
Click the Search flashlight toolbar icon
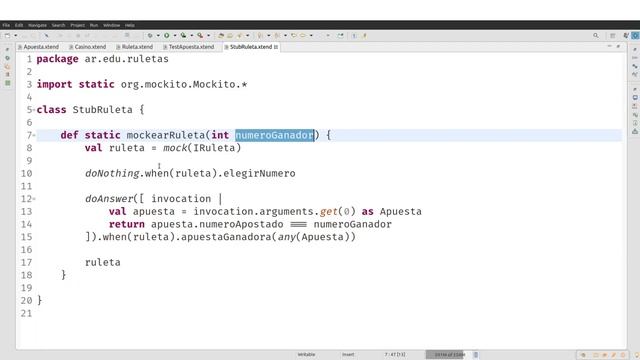coord(239,36)
